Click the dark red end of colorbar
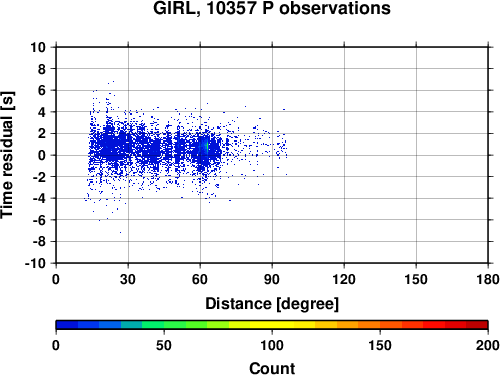Screen dimensions: 500x375 (477, 325)
